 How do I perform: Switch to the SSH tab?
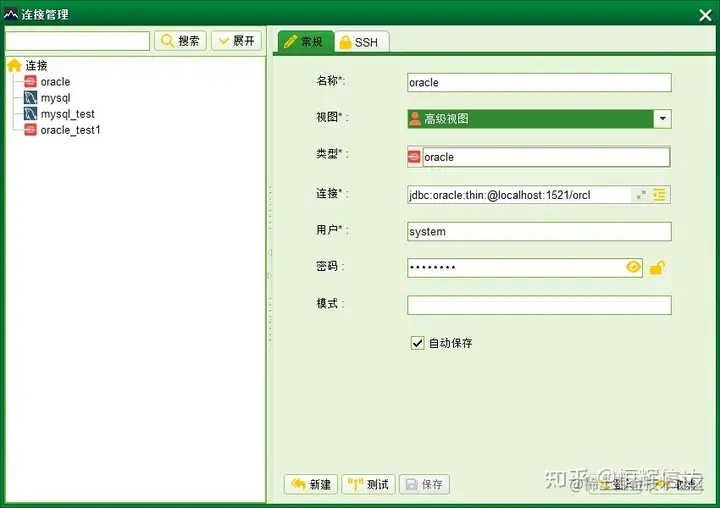361,43
